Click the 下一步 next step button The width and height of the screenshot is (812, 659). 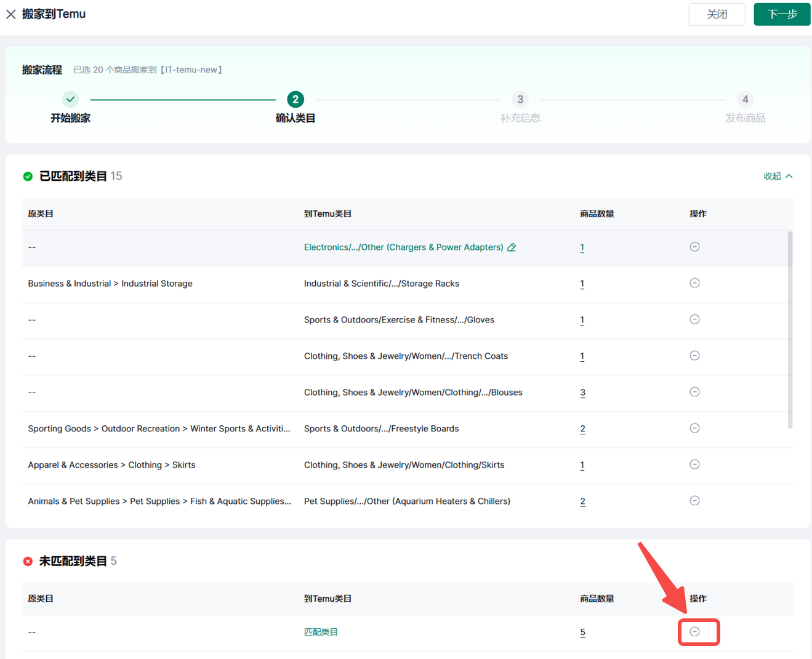pos(782,14)
